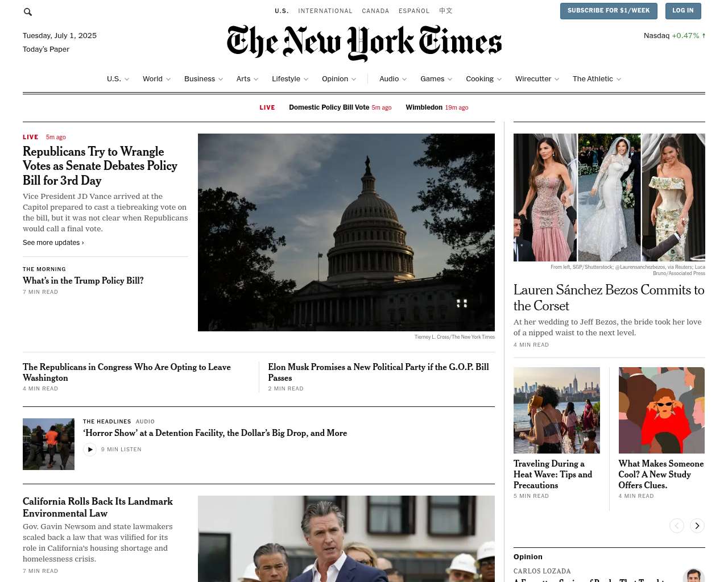Switch to the Español edition
728x582 pixels.
(x=414, y=11)
